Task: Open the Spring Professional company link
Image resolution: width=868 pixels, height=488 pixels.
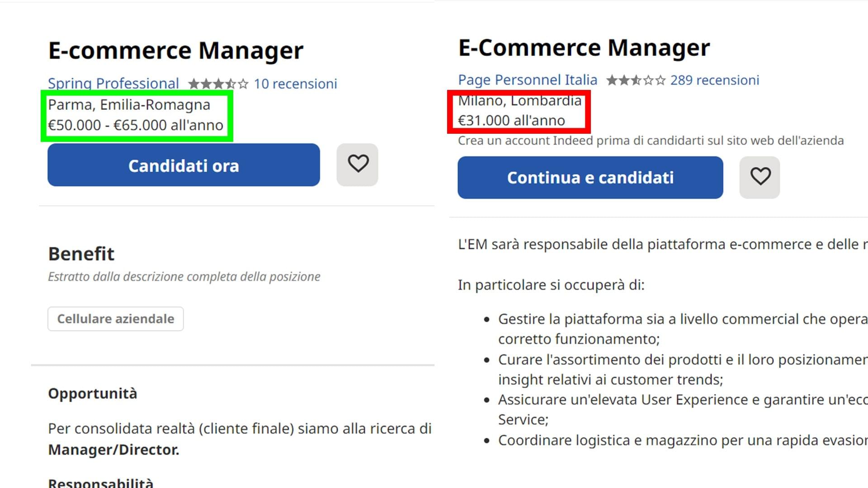Action: (x=113, y=84)
